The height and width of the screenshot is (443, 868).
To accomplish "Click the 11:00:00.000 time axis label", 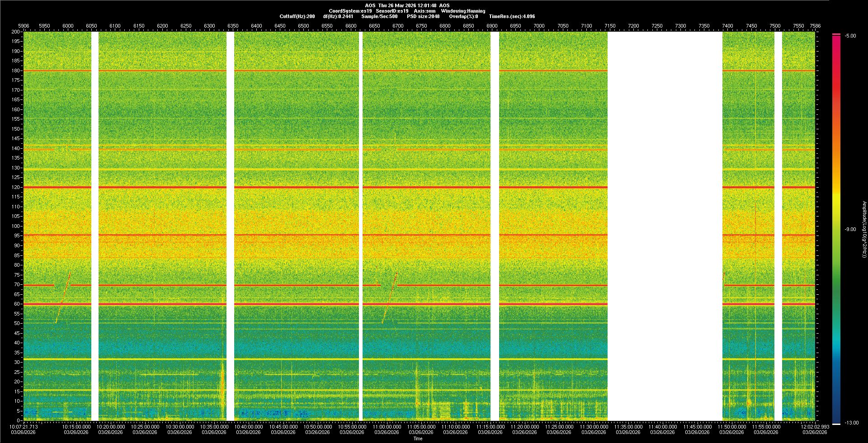I will coord(387,426).
